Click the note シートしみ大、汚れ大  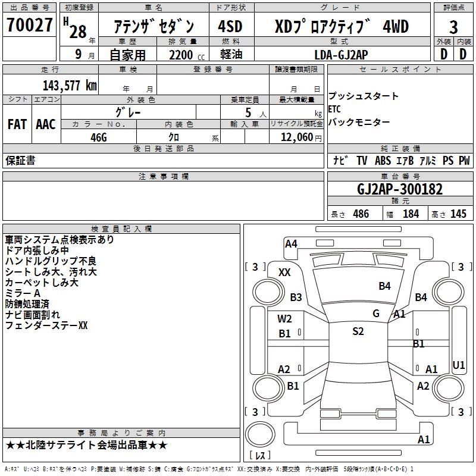click(51, 272)
